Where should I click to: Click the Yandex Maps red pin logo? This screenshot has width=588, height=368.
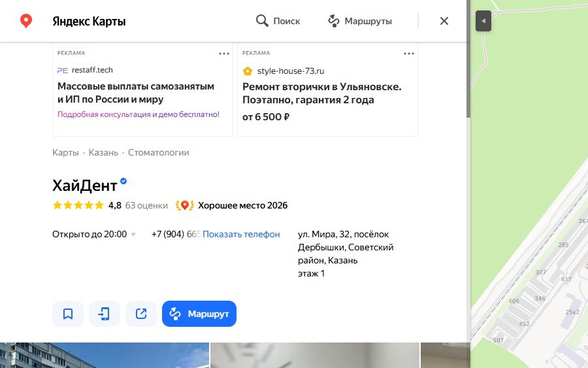[x=26, y=21]
